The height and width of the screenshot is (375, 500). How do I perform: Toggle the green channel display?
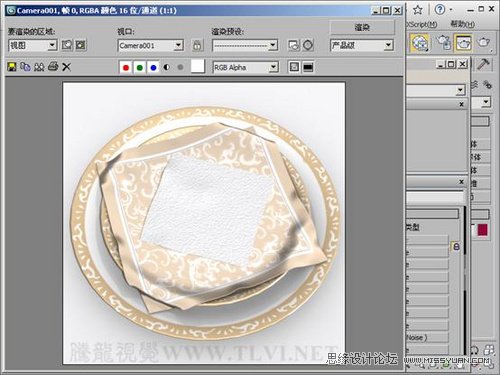(x=139, y=67)
